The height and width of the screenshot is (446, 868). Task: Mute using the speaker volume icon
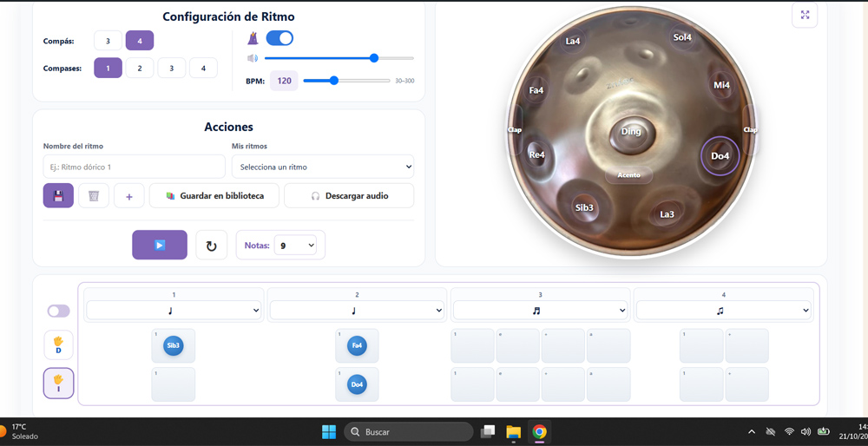click(x=253, y=58)
